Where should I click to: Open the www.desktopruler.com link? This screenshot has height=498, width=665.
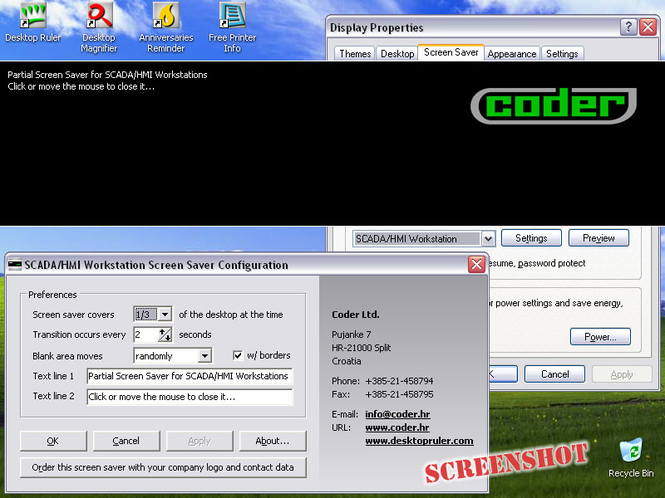[x=419, y=440]
